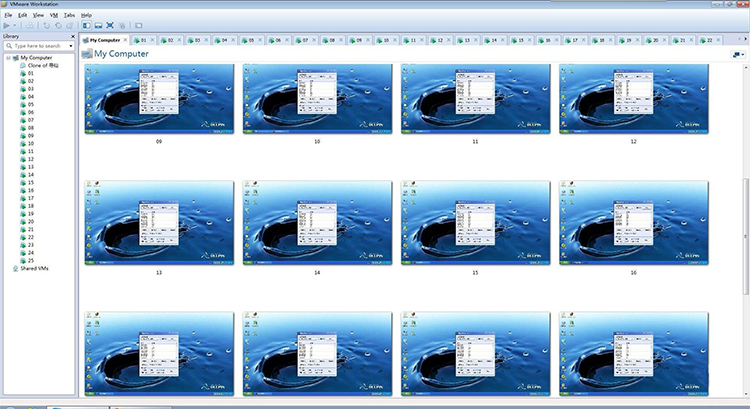Open the VM menu

pyautogui.click(x=54, y=15)
